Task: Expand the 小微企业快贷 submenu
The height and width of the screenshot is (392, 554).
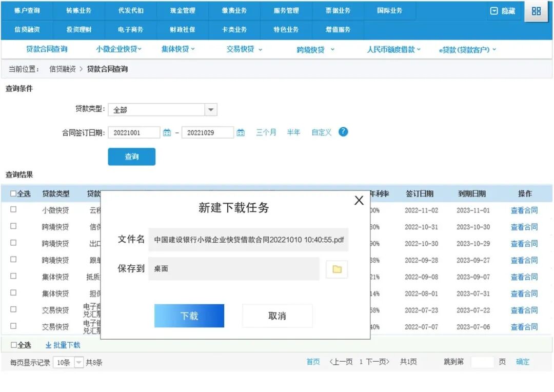Action: point(118,49)
